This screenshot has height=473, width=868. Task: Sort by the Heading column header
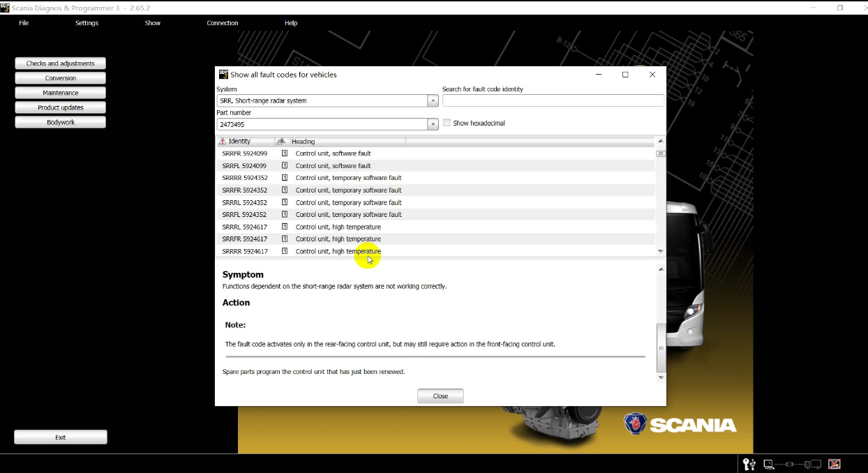point(347,141)
